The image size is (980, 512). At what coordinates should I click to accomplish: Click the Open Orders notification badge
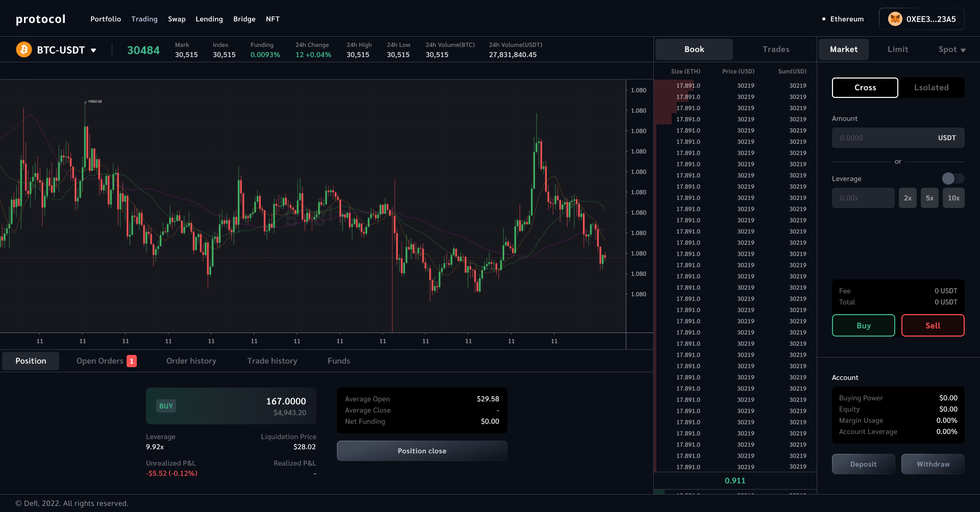tap(132, 361)
